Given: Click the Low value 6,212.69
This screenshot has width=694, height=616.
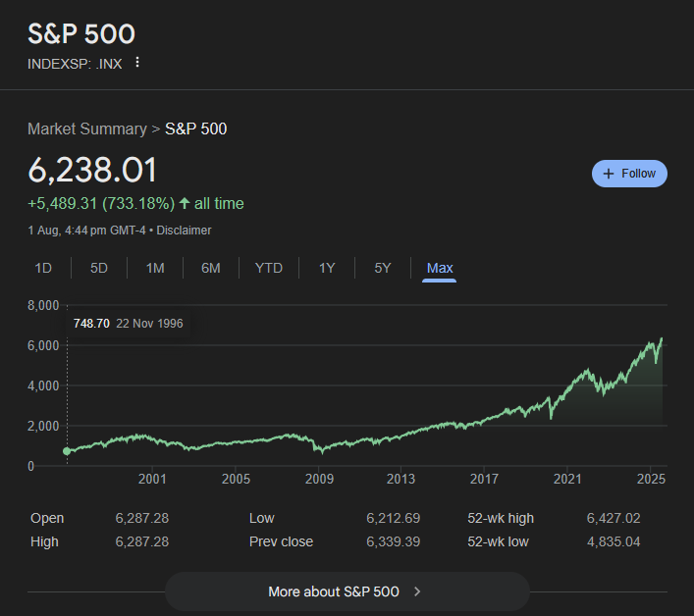Looking at the screenshot, I should 393,518.
